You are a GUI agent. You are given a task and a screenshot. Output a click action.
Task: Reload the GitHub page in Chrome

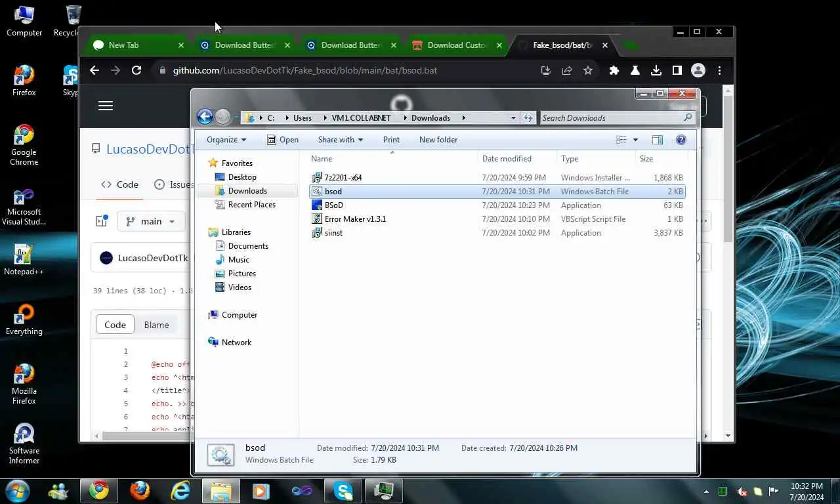click(x=136, y=70)
